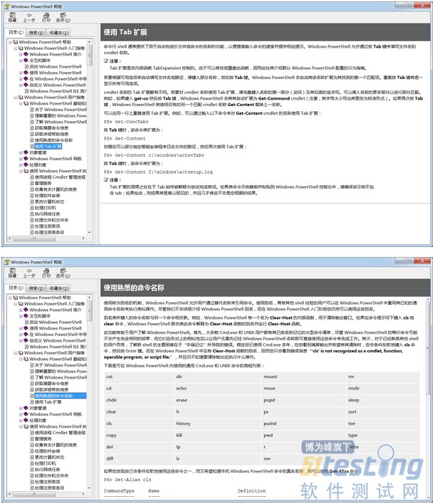Expand 交互和脚本 node in top window
This screenshot has width=435, height=504.
point(21,61)
